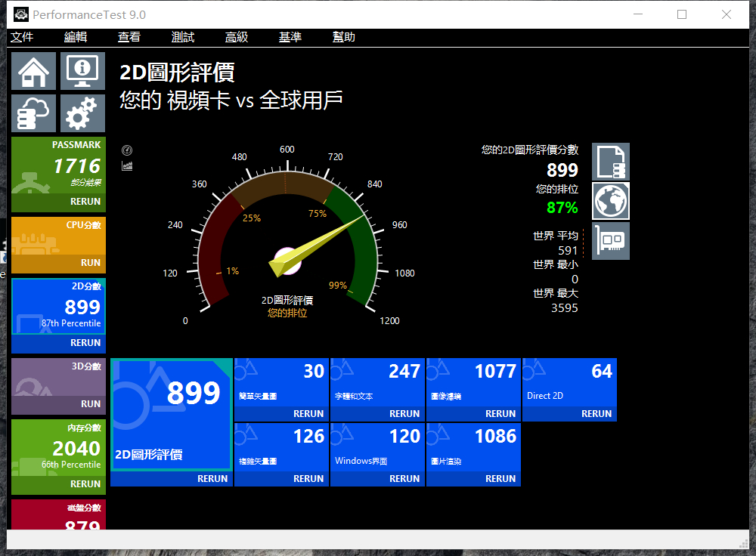Viewport: 756px width, 556px height.
Task: Click the globe world comparison icon
Action: (x=611, y=201)
